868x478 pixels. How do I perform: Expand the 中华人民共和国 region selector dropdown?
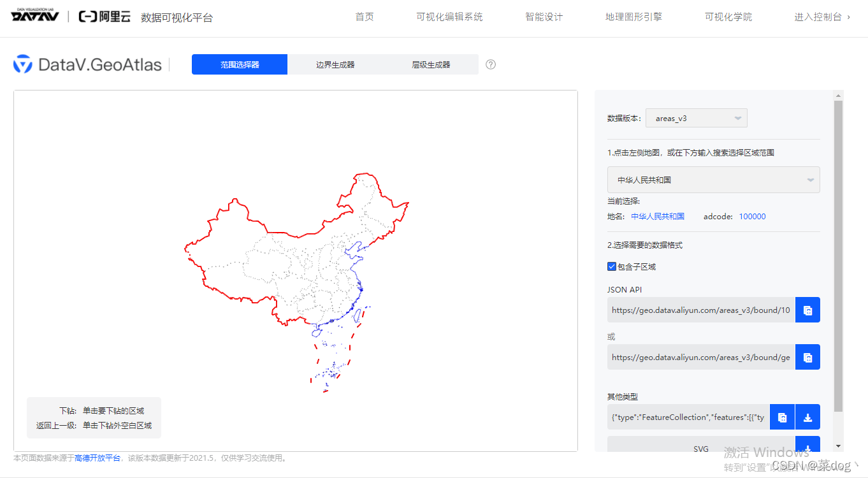712,179
